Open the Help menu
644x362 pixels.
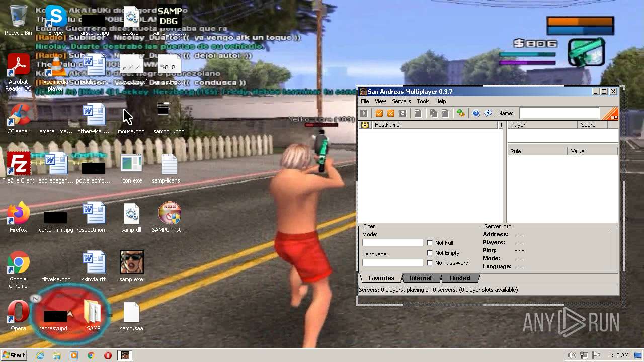point(440,101)
